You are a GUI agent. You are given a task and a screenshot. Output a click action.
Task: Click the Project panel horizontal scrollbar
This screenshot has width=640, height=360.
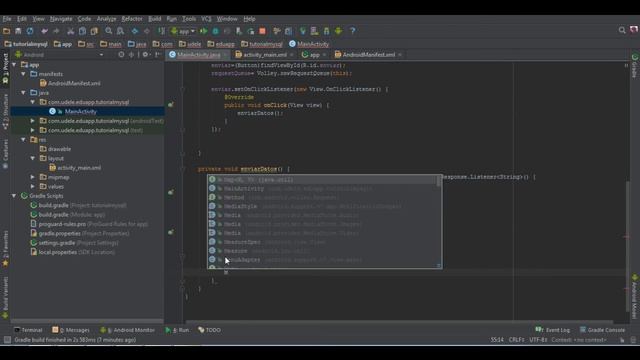coord(87,322)
